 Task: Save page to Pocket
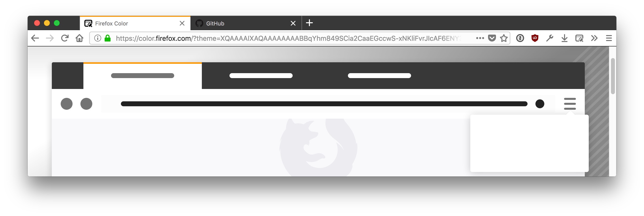[492, 38]
